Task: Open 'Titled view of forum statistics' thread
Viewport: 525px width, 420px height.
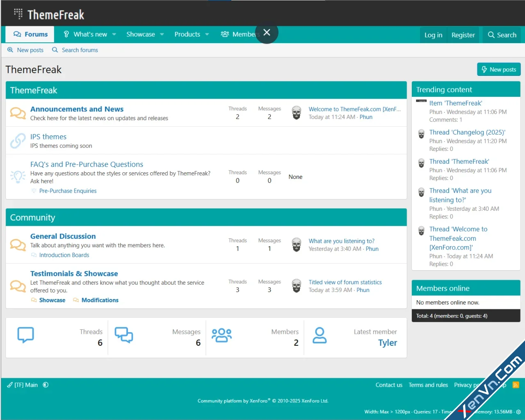Action: (345, 282)
